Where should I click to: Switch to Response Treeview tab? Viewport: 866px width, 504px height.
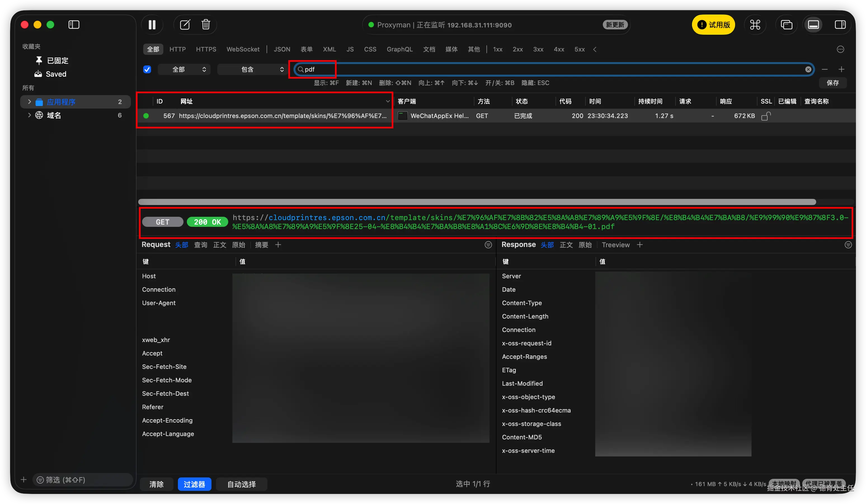[615, 245]
